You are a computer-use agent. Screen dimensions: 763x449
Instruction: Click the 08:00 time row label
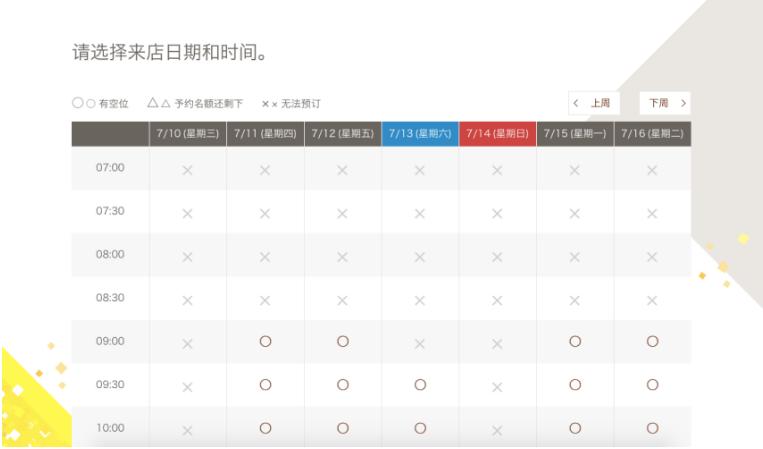click(110, 254)
